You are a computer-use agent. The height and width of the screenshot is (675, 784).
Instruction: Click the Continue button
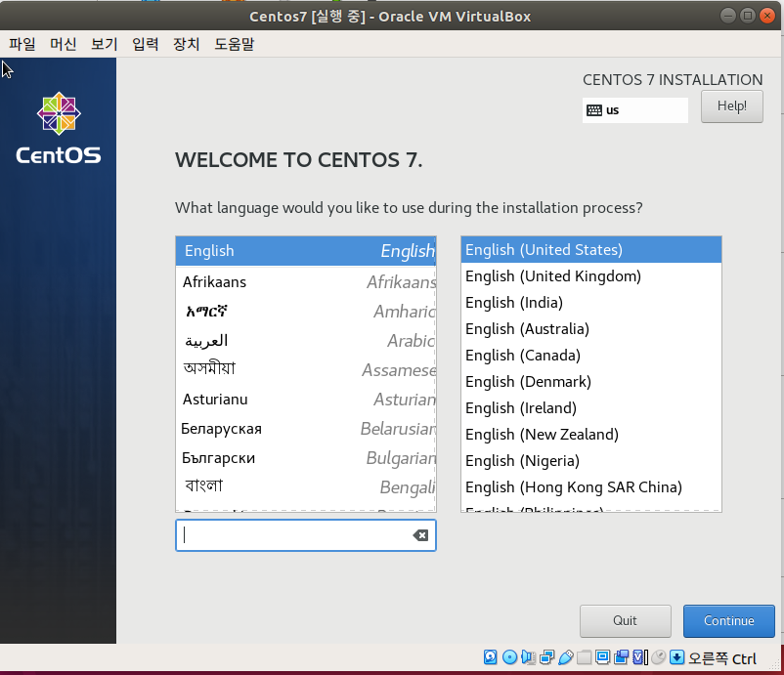click(x=728, y=621)
